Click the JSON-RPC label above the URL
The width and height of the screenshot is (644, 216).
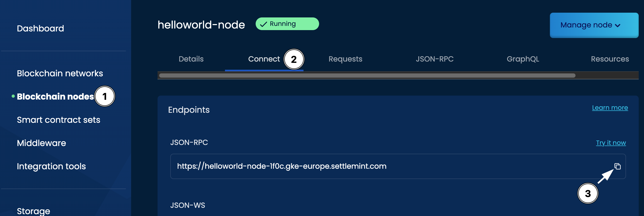[189, 142]
